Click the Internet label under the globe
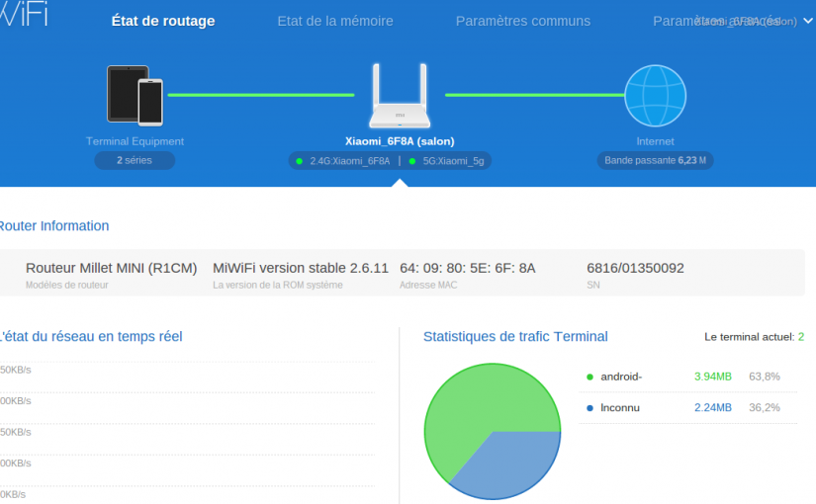816x504 pixels. 655,141
